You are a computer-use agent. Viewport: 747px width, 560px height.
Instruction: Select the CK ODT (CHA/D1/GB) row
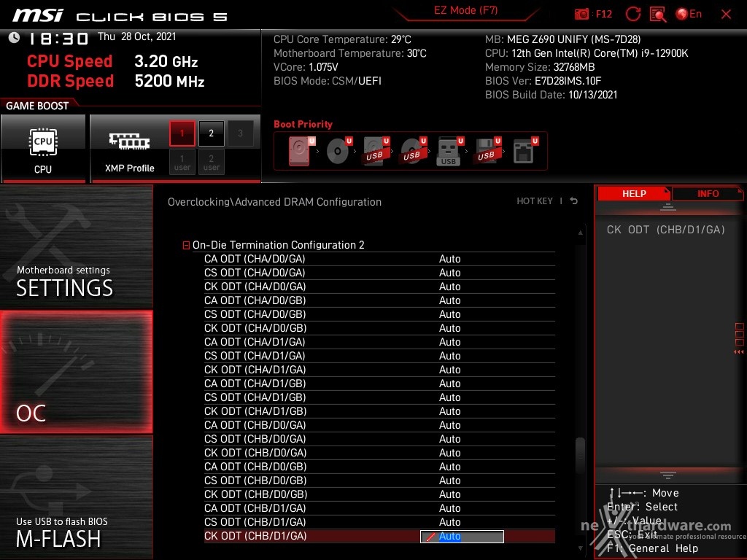coord(379,411)
